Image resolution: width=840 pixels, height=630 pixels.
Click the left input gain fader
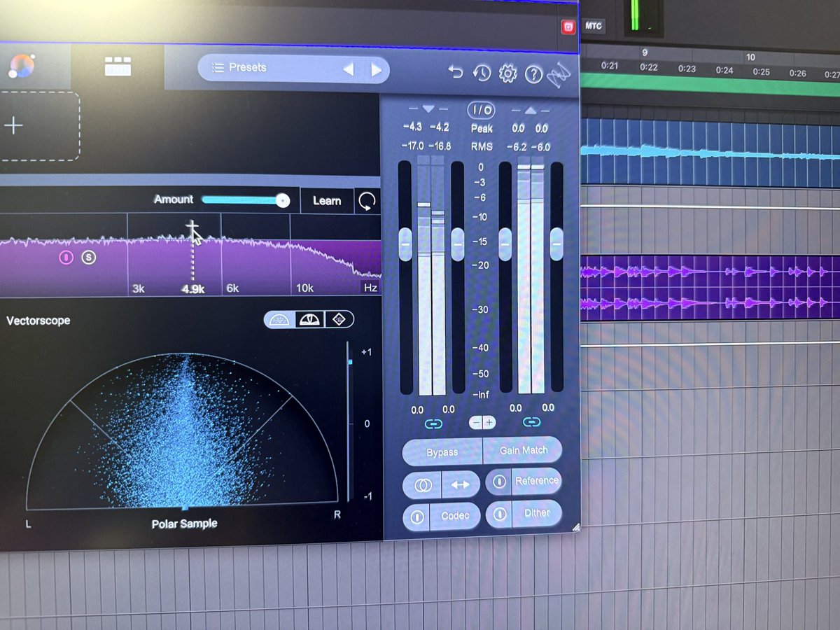(405, 244)
